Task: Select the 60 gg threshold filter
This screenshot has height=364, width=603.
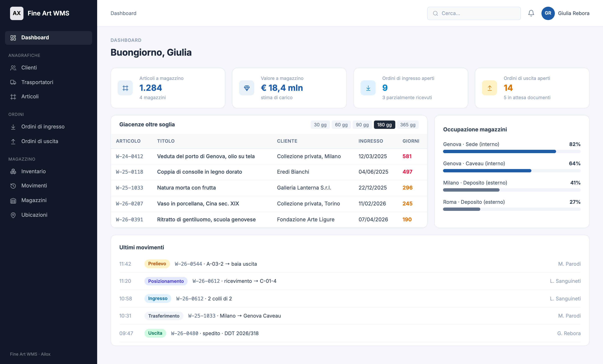Action: (341, 125)
